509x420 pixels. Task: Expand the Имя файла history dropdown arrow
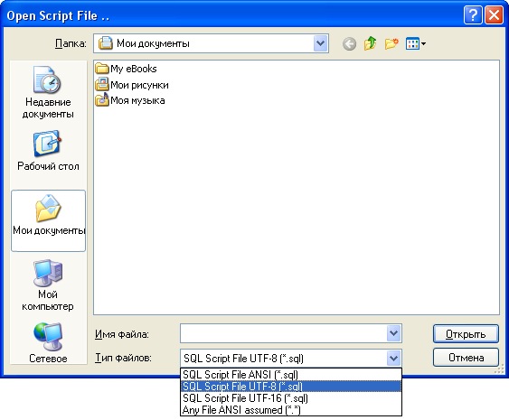click(394, 333)
